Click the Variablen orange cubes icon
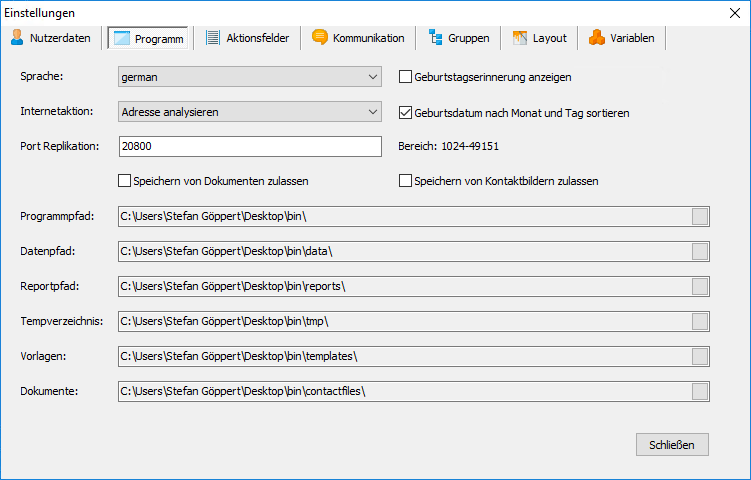The height and width of the screenshot is (480, 751). click(x=597, y=38)
